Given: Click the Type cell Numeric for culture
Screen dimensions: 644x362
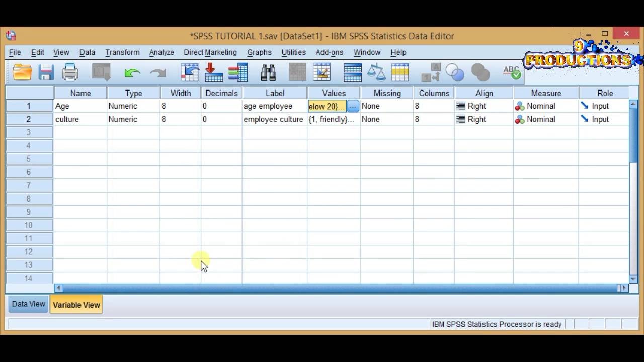Looking at the screenshot, I should 133,119.
